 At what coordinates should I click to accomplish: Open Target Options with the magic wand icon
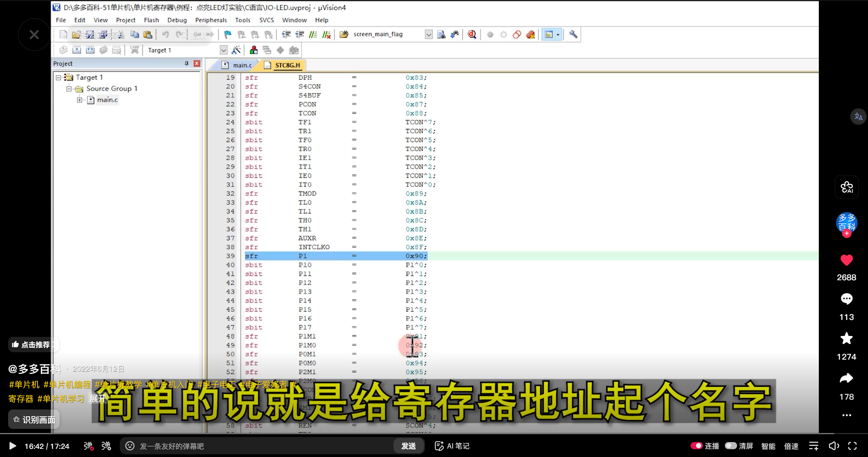pyautogui.click(x=237, y=50)
